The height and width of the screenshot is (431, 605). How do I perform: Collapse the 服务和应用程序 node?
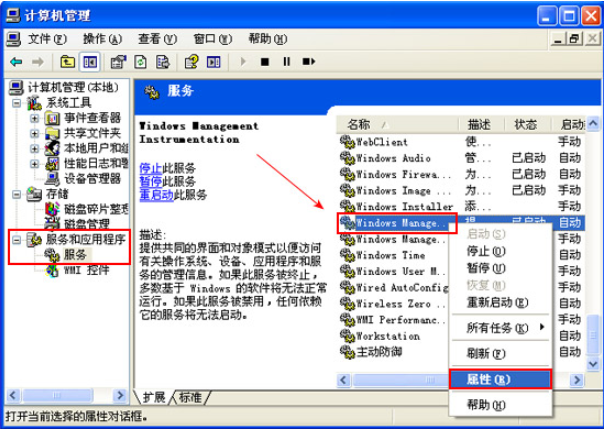tap(17, 240)
